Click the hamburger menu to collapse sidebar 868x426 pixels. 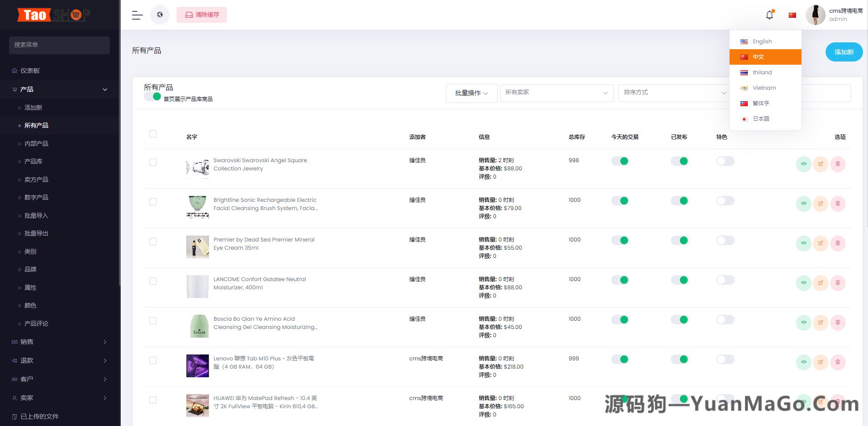click(137, 15)
